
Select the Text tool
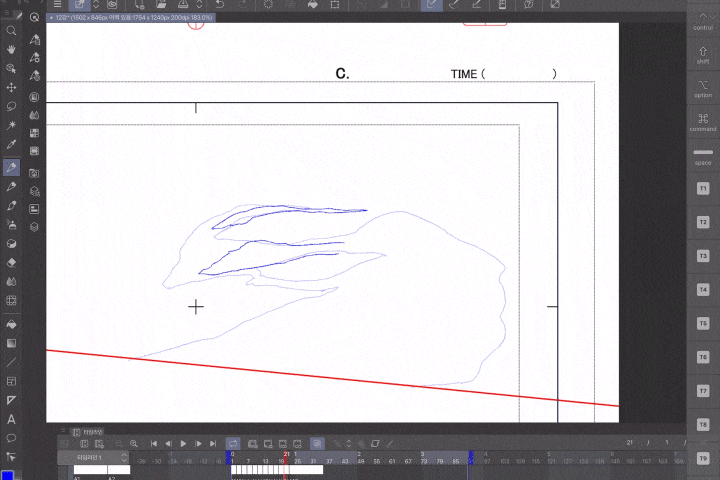(x=11, y=419)
